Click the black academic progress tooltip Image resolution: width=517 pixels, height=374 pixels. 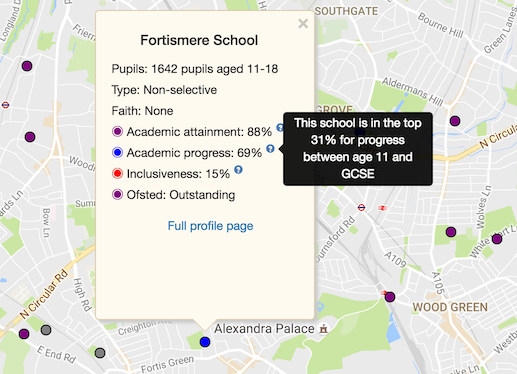(x=358, y=149)
